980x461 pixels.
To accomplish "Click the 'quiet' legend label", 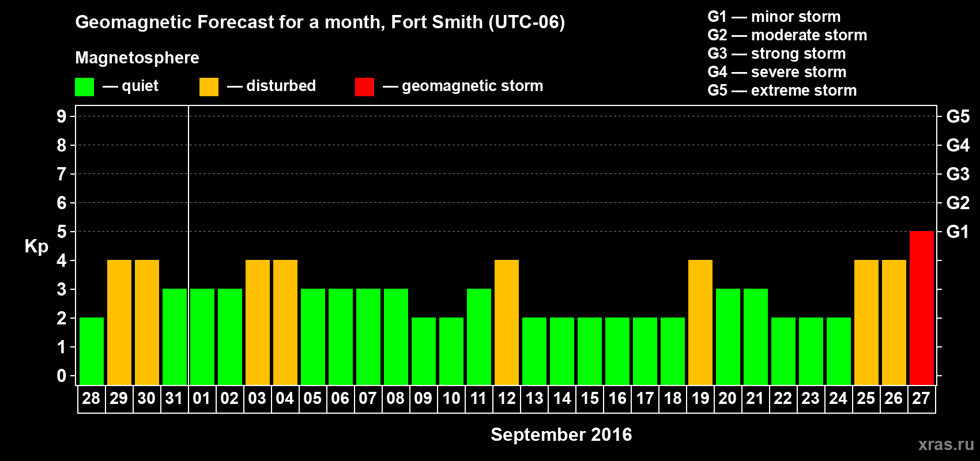I will (140, 86).
